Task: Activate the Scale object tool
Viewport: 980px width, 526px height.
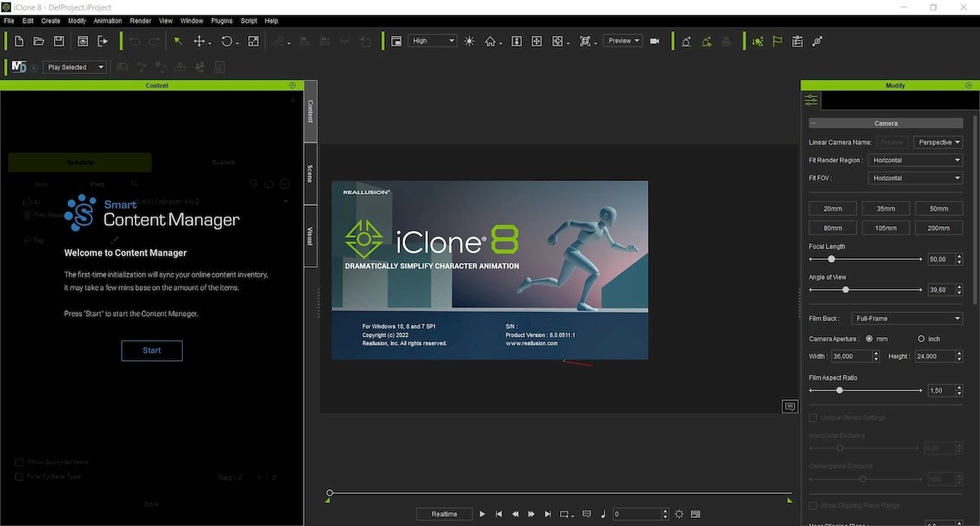Action: click(253, 41)
